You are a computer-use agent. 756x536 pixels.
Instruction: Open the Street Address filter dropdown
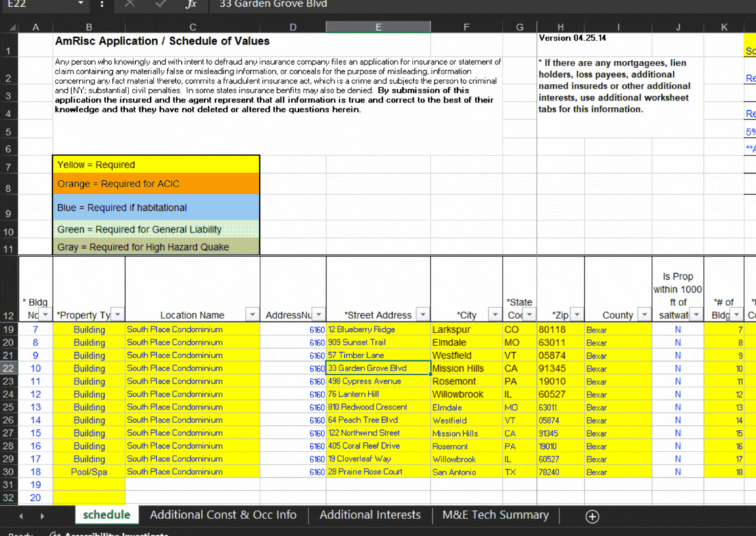coord(423,315)
